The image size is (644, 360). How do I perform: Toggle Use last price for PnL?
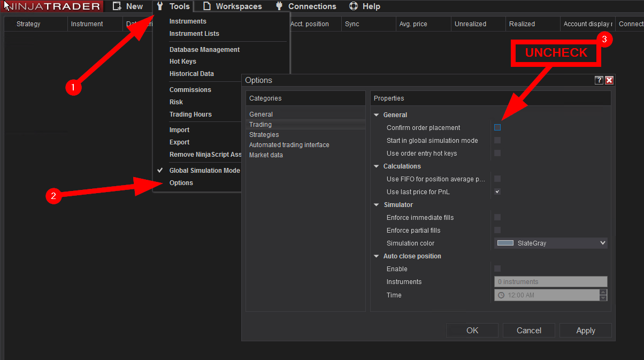coord(497,192)
